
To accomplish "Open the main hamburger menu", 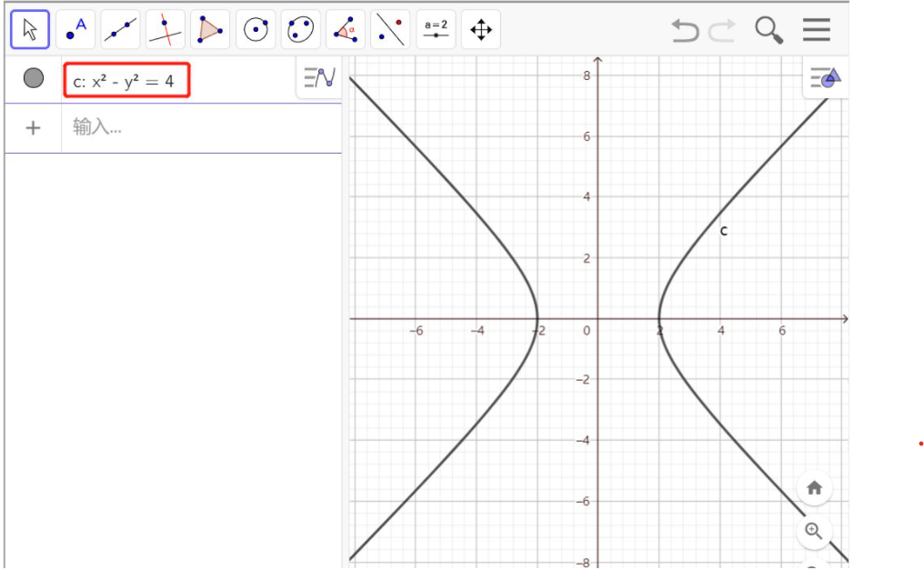I will [x=817, y=31].
